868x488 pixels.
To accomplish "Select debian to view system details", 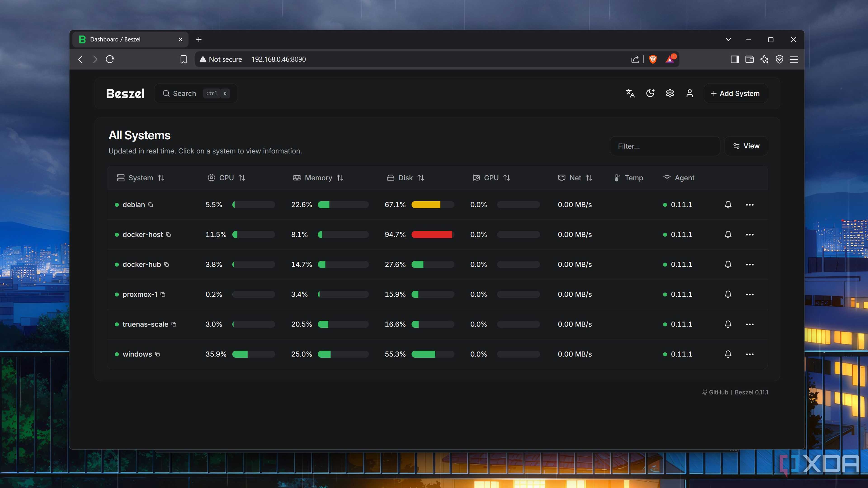I will click(x=133, y=204).
